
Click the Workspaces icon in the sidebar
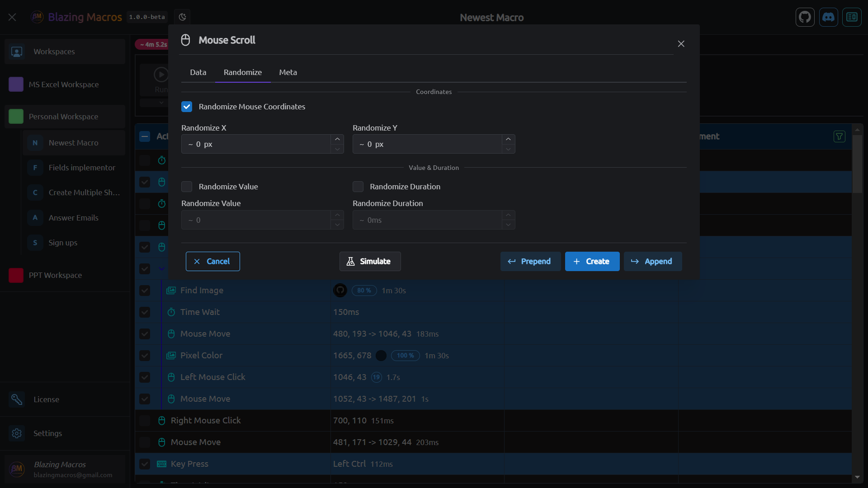pyautogui.click(x=17, y=51)
